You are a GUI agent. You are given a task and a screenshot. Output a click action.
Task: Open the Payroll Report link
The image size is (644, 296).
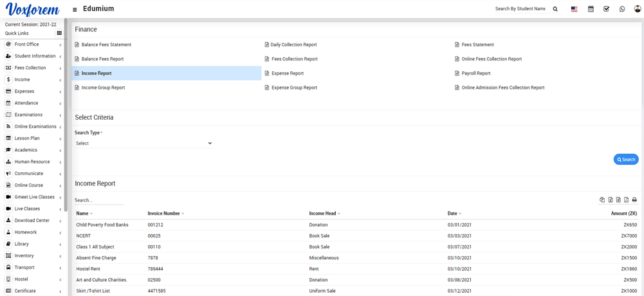tap(475, 73)
